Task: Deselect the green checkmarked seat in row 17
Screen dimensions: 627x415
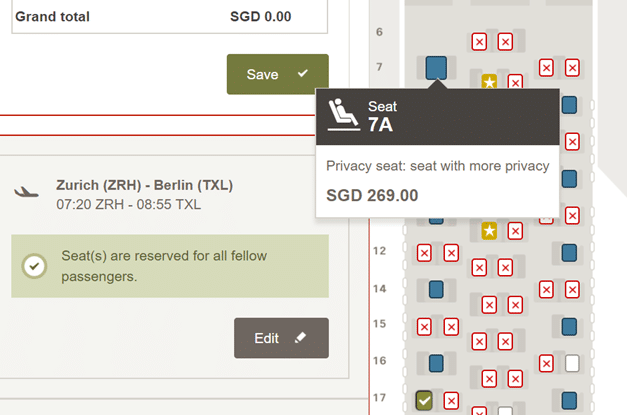Action: [424, 400]
